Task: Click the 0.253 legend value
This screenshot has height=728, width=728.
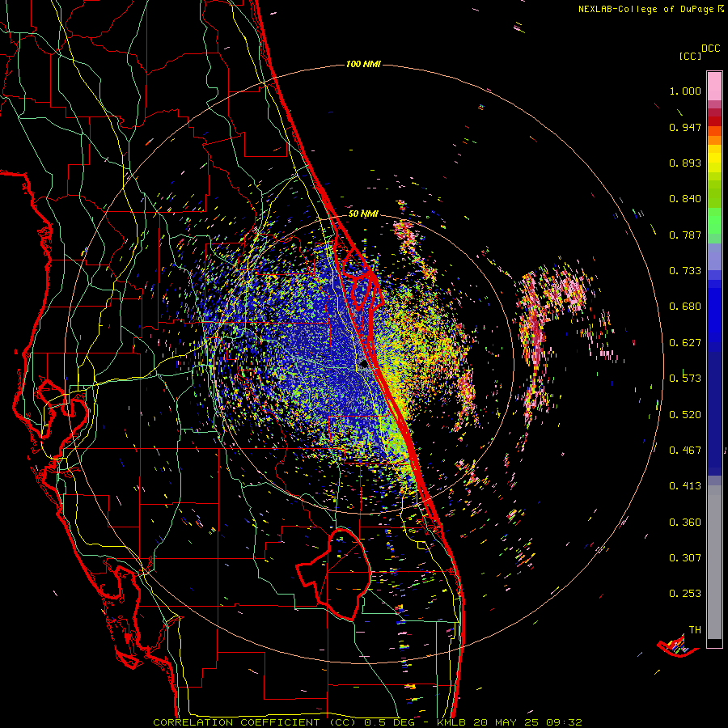Action: (x=685, y=594)
